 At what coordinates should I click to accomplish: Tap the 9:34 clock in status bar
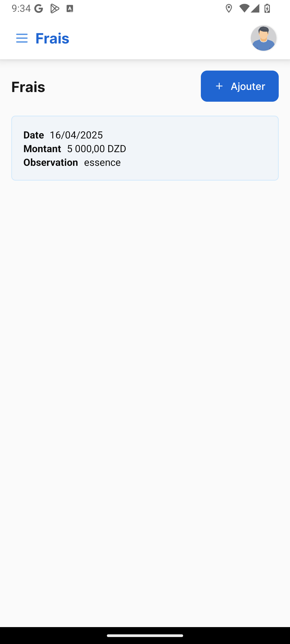click(21, 9)
